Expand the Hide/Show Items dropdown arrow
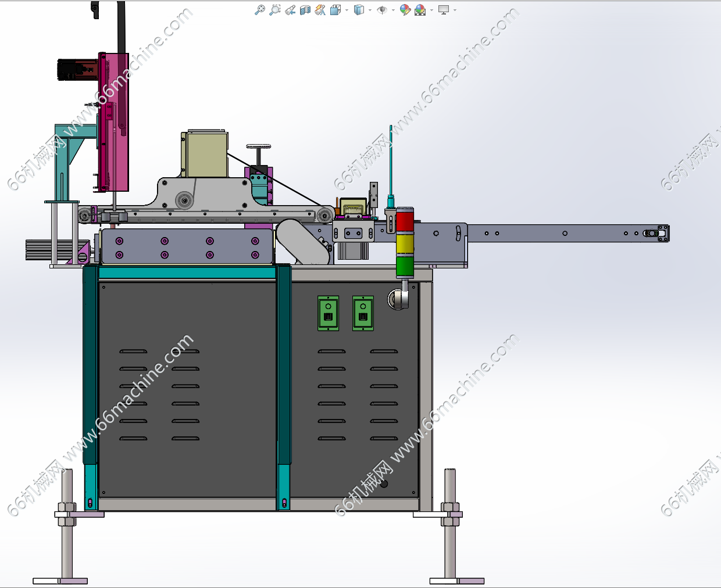Image resolution: width=721 pixels, height=588 pixels. [x=393, y=10]
